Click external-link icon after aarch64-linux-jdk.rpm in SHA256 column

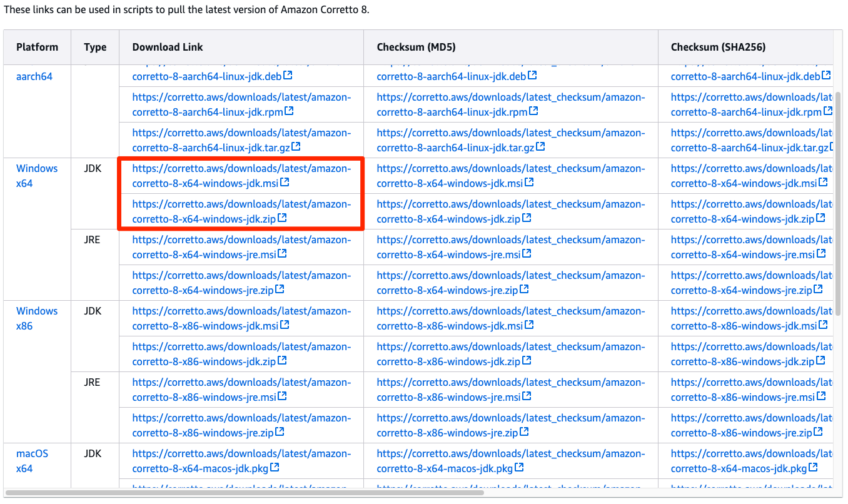[827, 111]
